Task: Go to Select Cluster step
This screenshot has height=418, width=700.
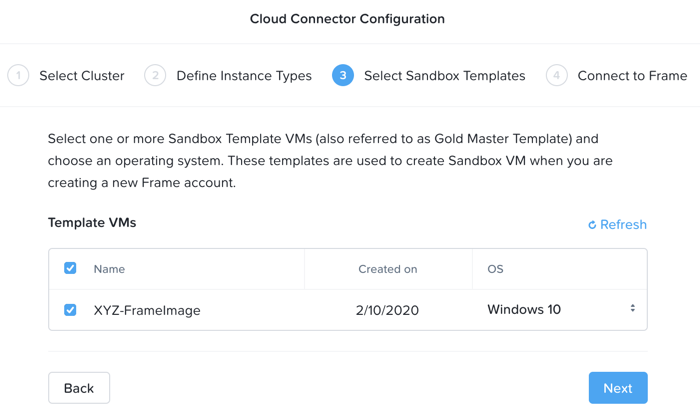Action: point(82,75)
